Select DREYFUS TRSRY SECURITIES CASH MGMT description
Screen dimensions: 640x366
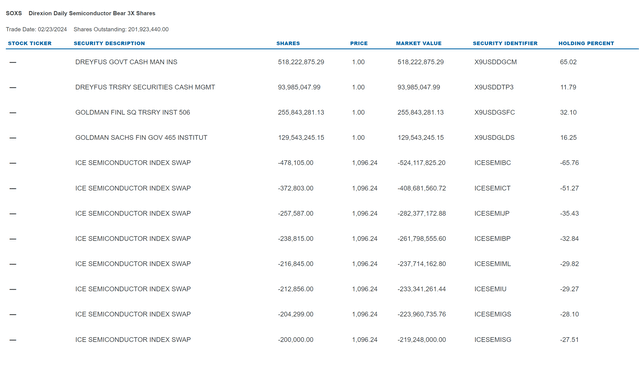[145, 87]
